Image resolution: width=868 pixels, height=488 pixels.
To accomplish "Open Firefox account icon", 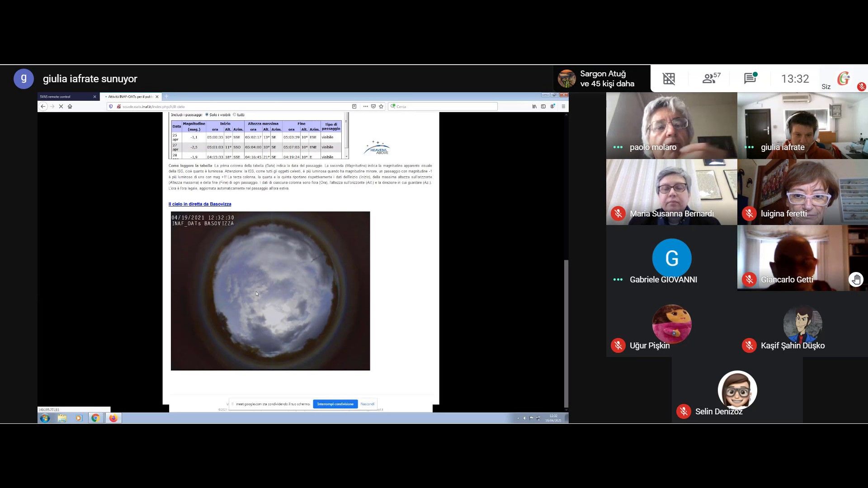I will [x=552, y=107].
